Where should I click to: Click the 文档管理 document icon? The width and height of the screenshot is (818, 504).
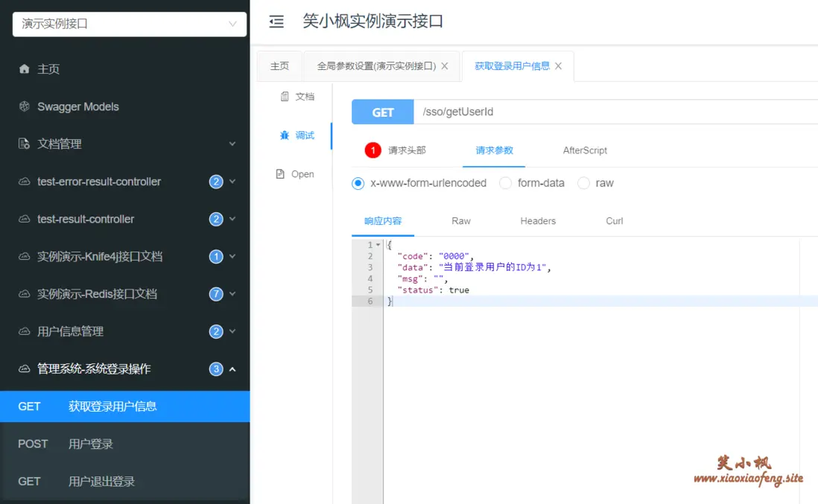(x=24, y=144)
